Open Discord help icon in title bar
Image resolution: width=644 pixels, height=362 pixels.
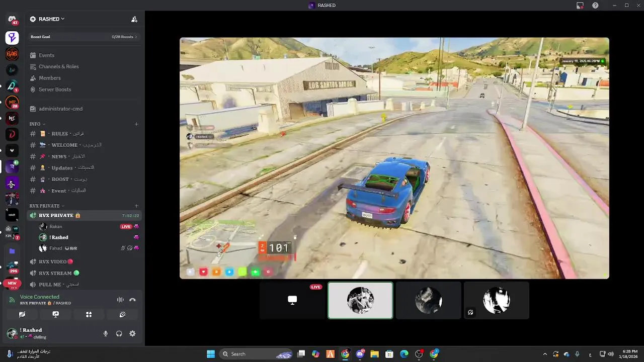595,5
